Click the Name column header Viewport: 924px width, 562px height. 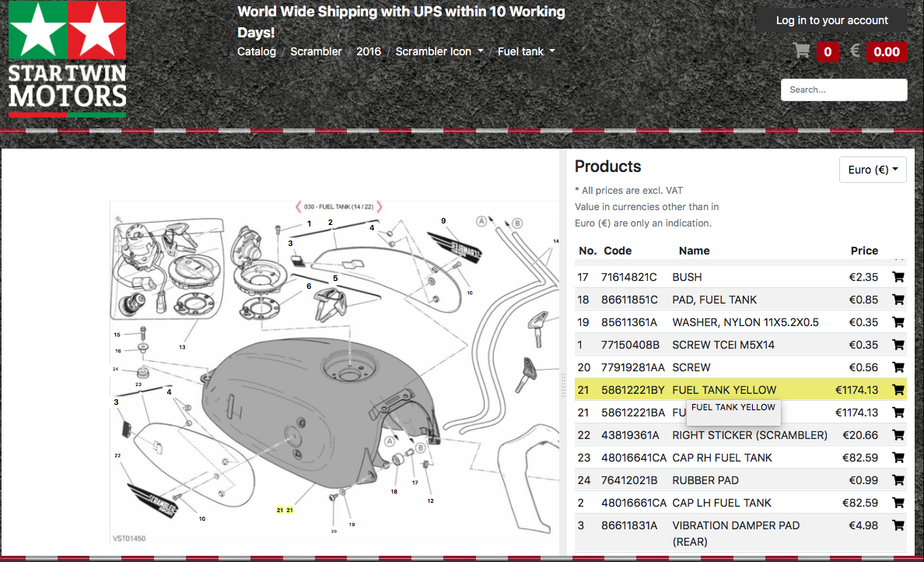click(694, 251)
